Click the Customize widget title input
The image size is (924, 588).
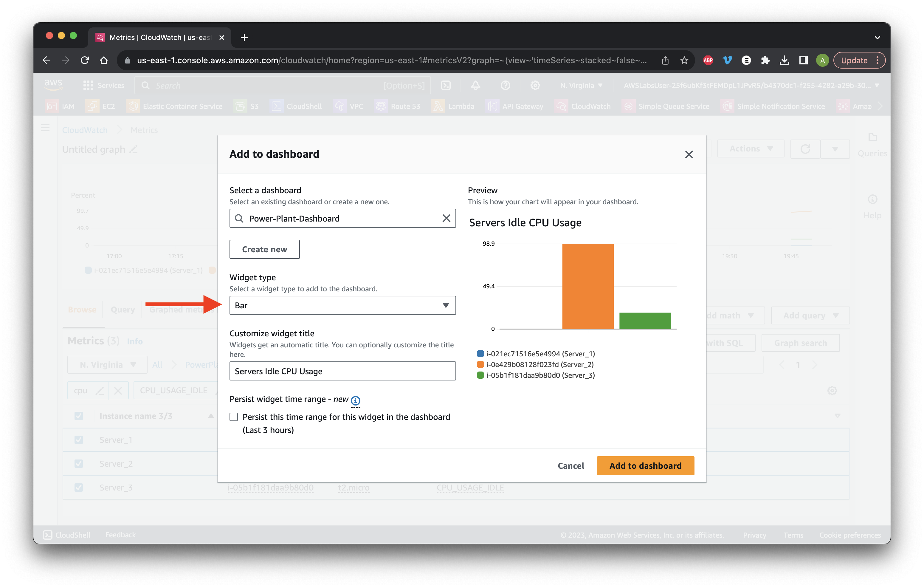click(x=342, y=371)
